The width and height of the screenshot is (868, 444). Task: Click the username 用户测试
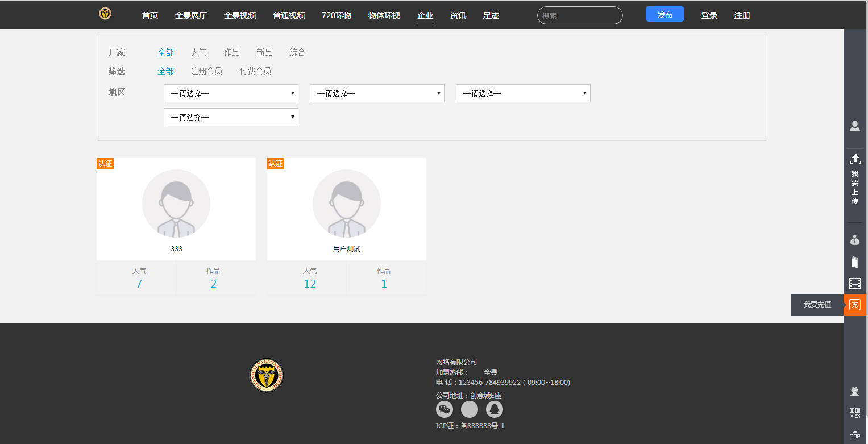[x=347, y=249]
